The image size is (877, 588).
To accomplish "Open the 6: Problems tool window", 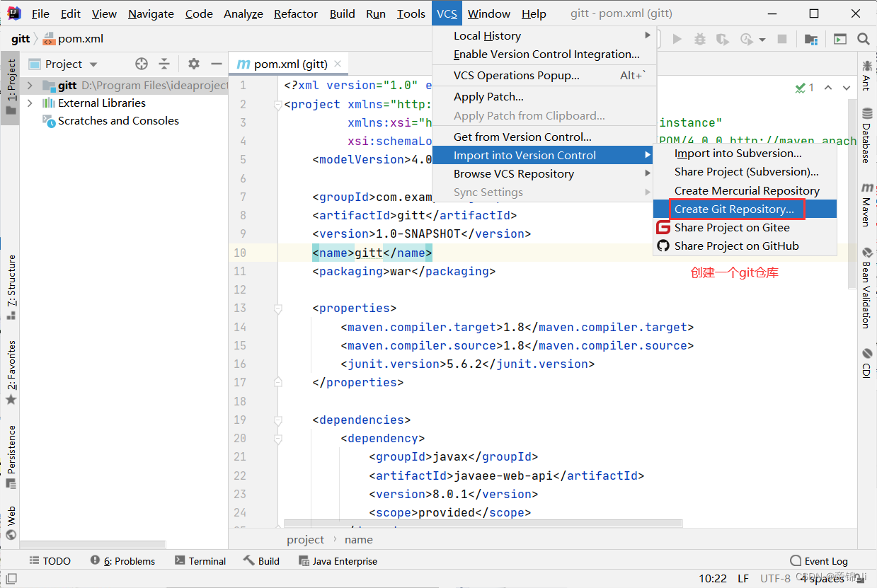I will click(x=122, y=561).
